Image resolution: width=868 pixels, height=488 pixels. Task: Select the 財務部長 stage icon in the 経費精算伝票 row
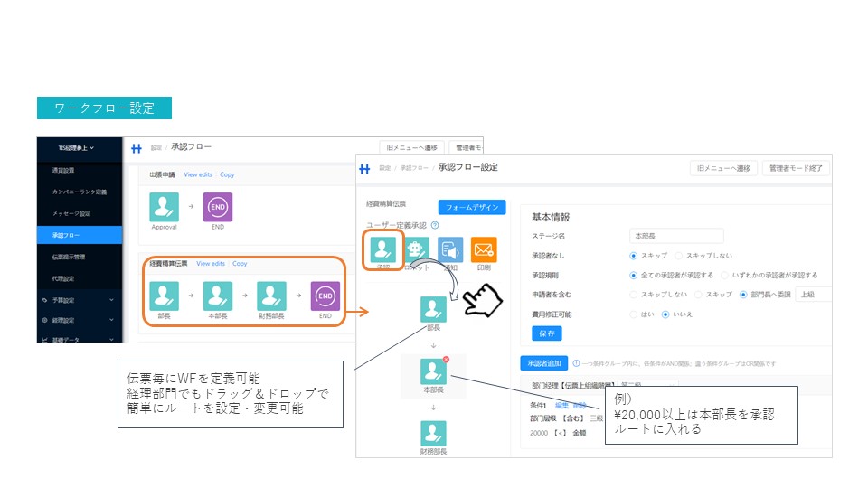point(271,296)
